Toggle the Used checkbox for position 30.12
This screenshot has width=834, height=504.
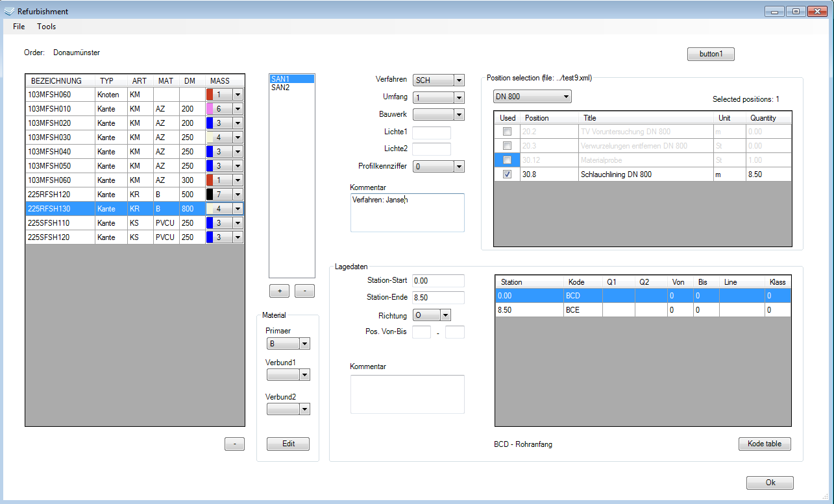pyautogui.click(x=507, y=160)
